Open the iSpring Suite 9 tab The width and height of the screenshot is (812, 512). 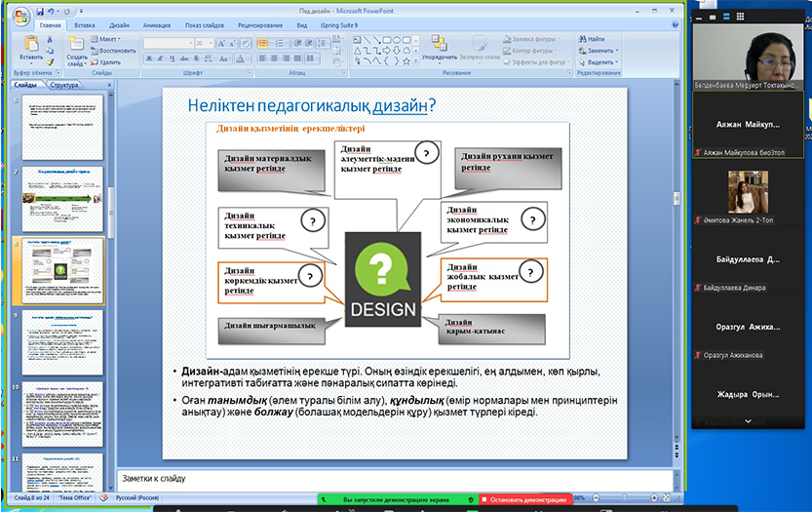(340, 25)
